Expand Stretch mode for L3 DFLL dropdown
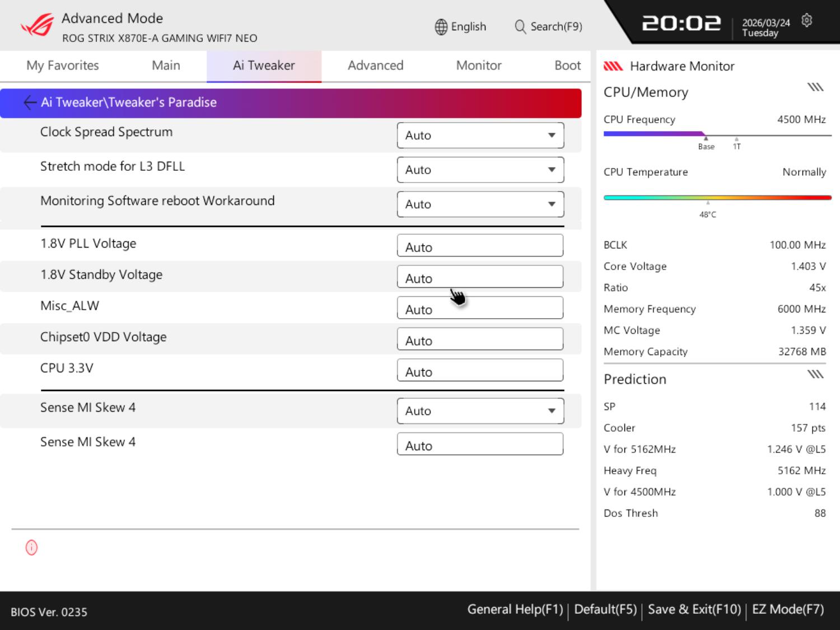 pyautogui.click(x=480, y=170)
